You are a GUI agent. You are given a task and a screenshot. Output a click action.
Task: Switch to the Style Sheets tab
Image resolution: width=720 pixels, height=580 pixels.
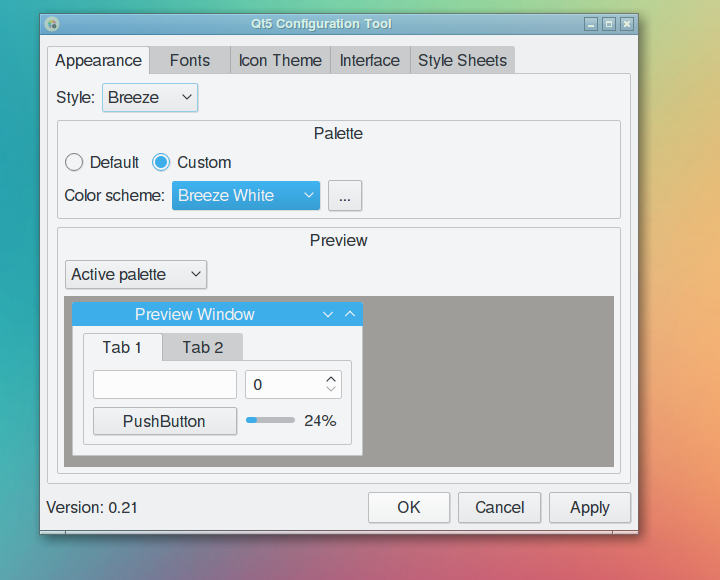pos(462,61)
